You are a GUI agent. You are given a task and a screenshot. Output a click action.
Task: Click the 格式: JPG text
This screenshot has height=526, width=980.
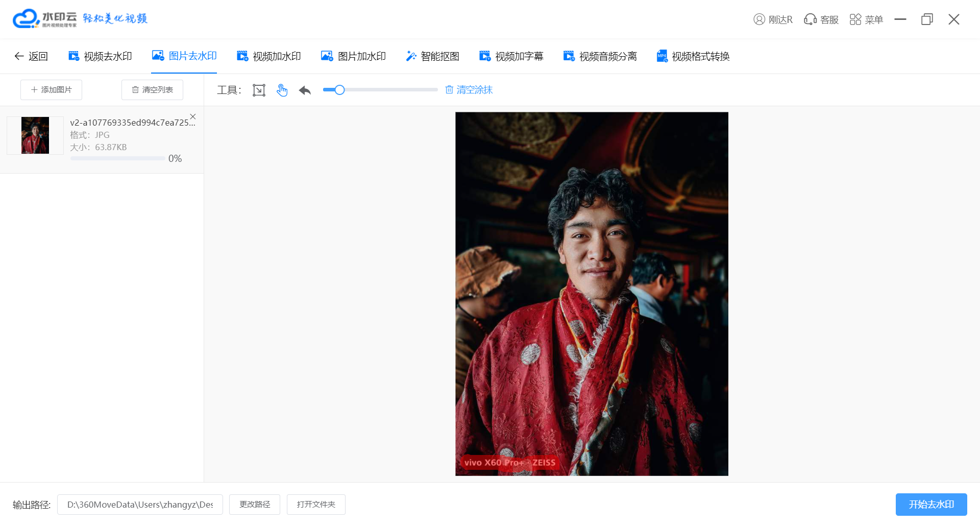[x=90, y=135]
